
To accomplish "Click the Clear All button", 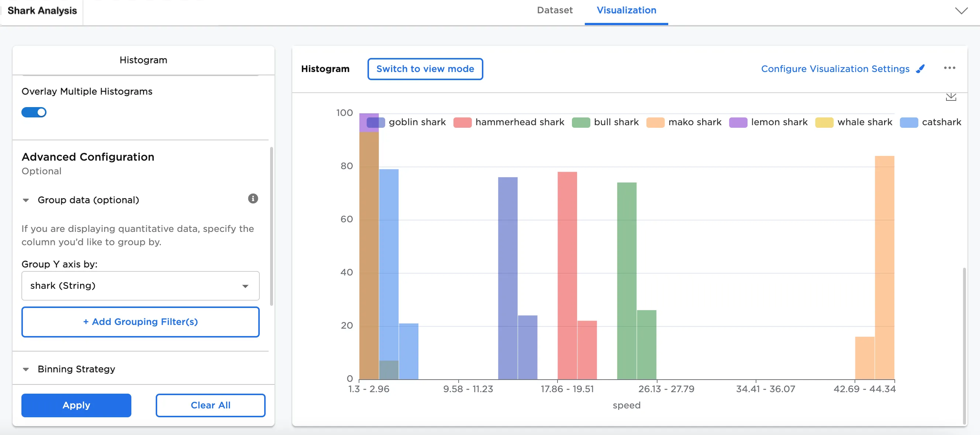I will pos(210,405).
